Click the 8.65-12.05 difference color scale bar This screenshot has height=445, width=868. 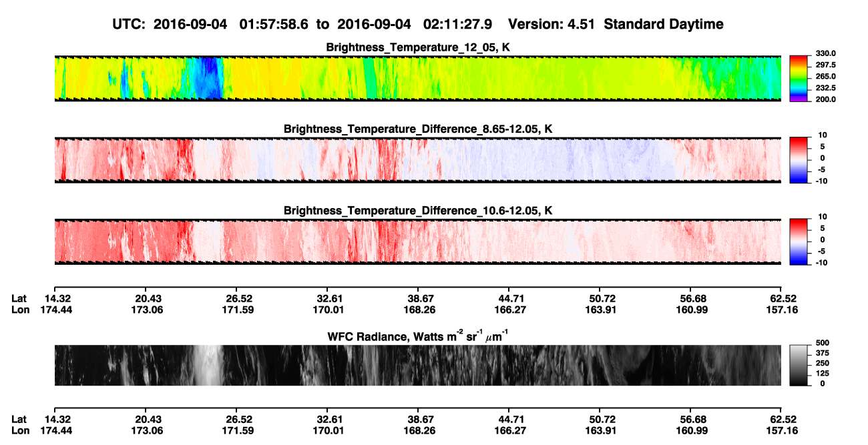pos(799,159)
